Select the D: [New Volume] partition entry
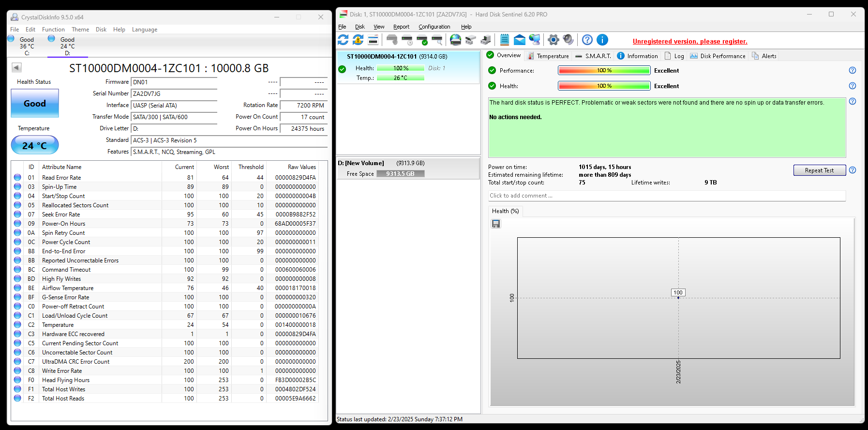Screen dimensions: 868x430 (x=408, y=169)
